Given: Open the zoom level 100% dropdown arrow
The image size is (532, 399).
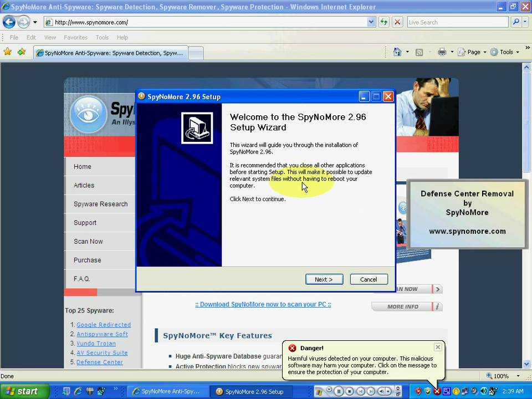Looking at the screenshot, I should coord(518,376).
